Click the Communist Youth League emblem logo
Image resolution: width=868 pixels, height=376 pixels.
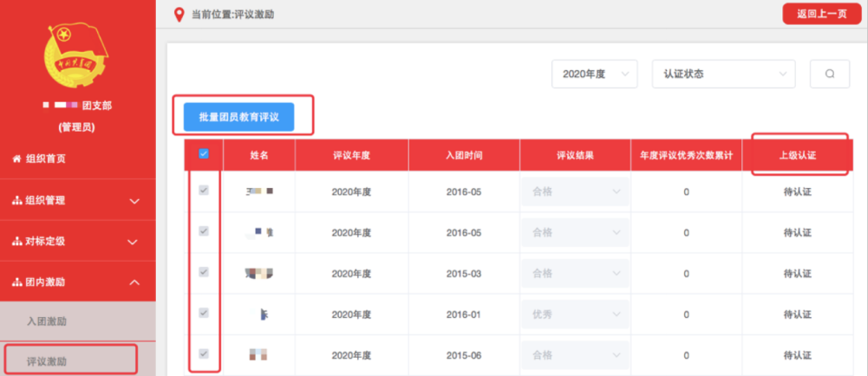[77, 54]
